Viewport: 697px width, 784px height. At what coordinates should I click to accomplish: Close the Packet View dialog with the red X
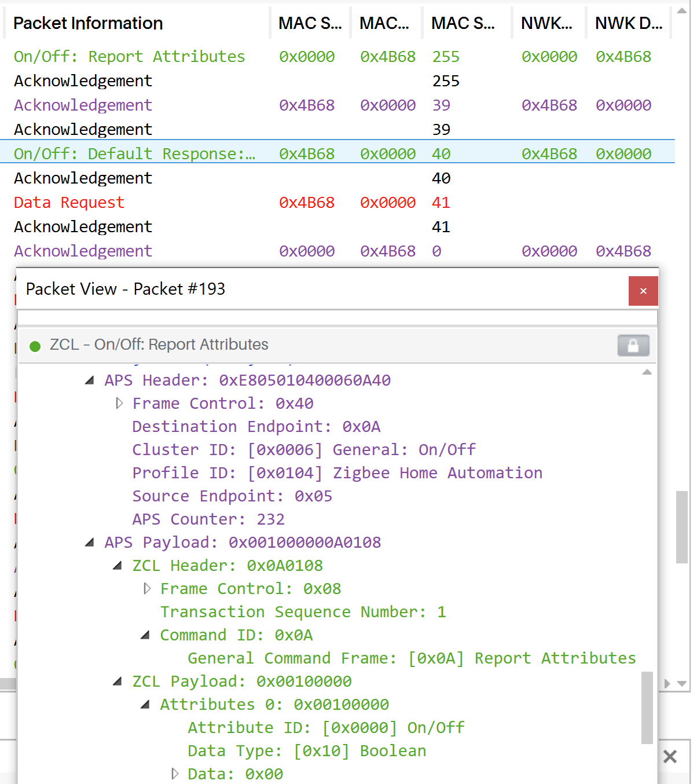pos(643,291)
